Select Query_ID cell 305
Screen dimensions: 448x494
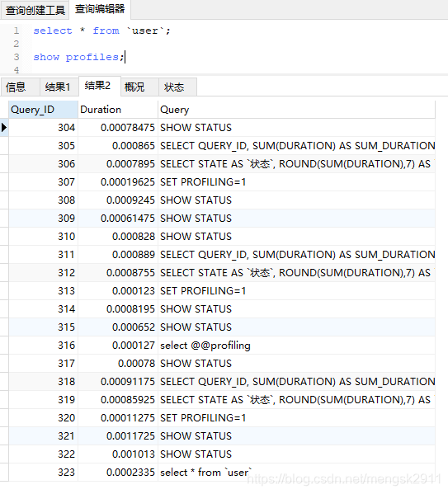click(43, 146)
